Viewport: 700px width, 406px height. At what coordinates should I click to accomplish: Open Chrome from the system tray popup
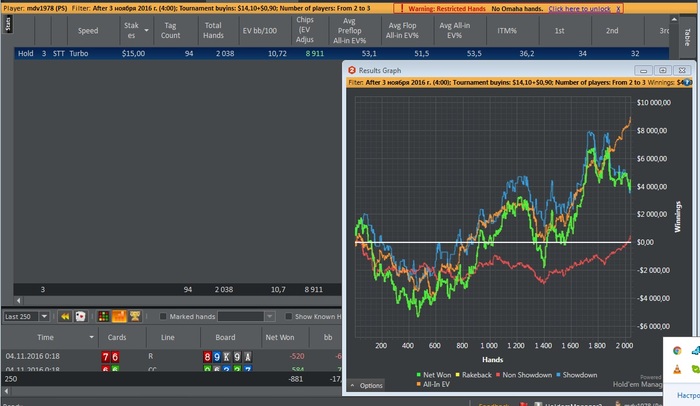tap(677, 351)
